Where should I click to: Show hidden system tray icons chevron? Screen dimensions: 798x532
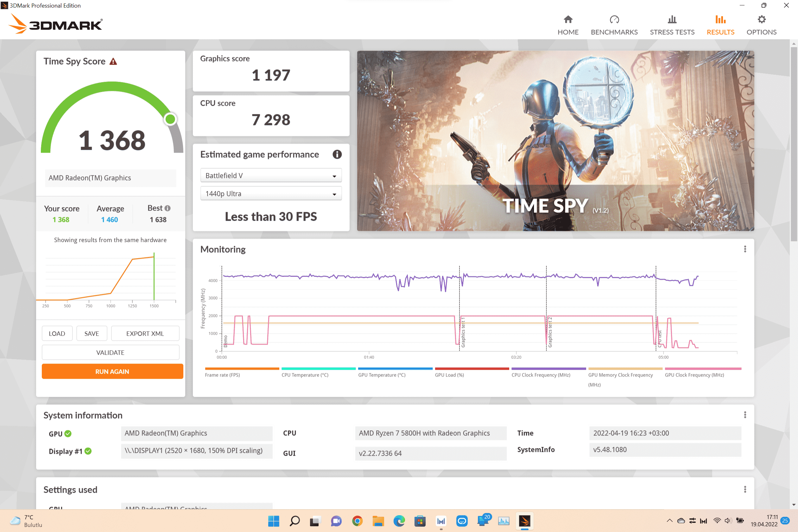pyautogui.click(x=669, y=521)
